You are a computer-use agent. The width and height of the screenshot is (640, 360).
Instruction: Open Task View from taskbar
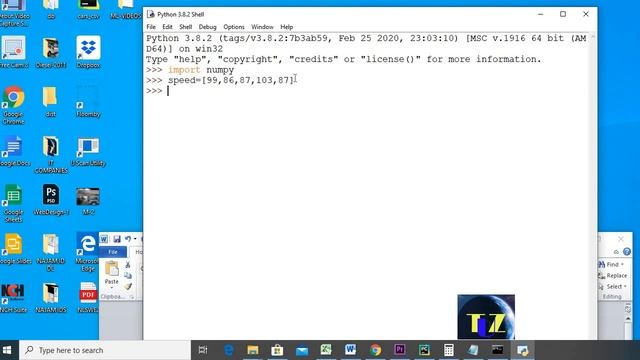(203, 350)
